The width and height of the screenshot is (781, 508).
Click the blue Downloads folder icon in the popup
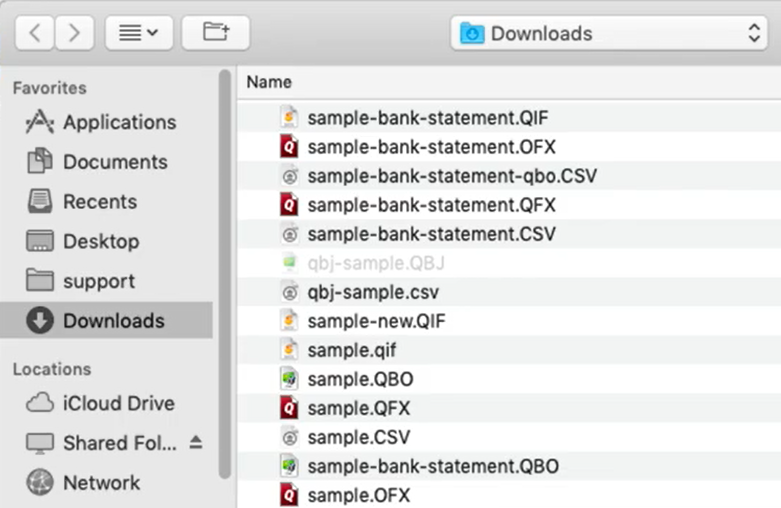click(472, 33)
